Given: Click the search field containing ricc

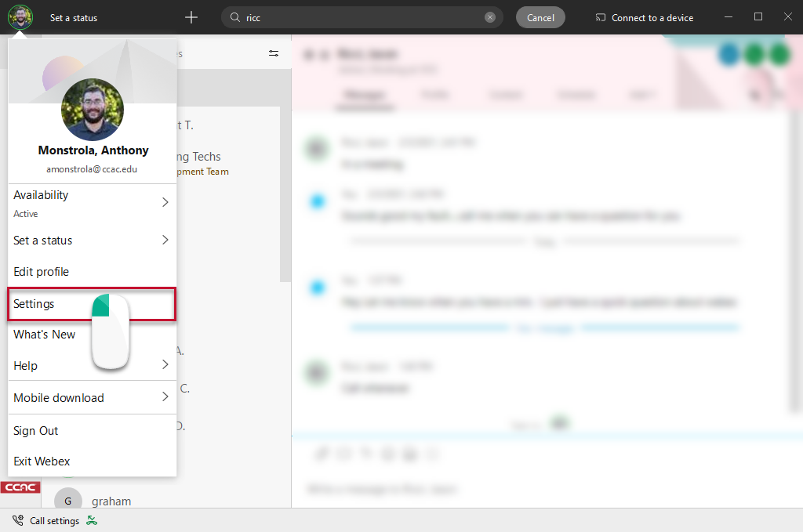Looking at the screenshot, I should pos(362,17).
